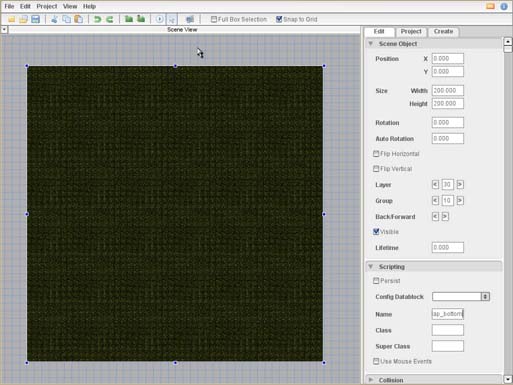513x385 pixels.
Task: Click the Group number field
Action: (x=447, y=200)
